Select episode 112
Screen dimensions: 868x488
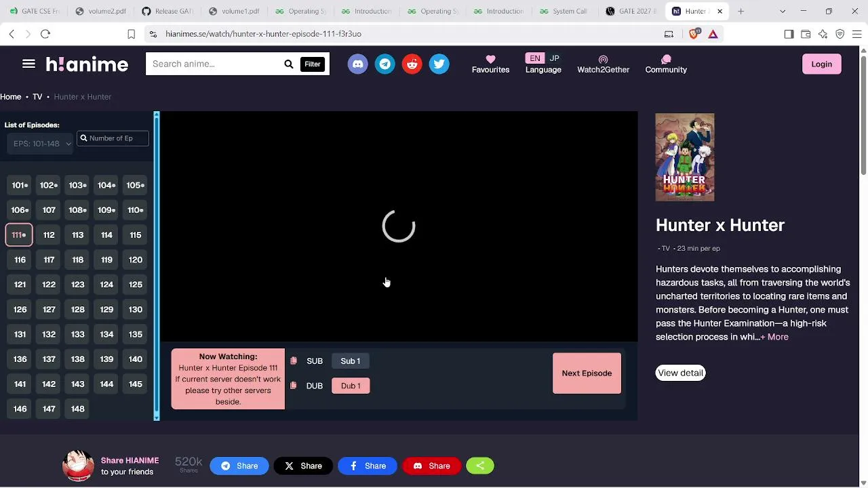tap(49, 235)
